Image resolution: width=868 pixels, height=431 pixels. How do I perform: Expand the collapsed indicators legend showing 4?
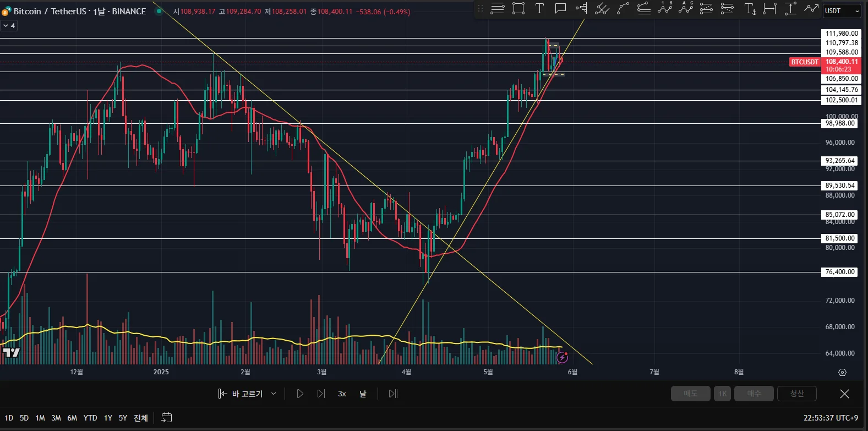coord(9,26)
